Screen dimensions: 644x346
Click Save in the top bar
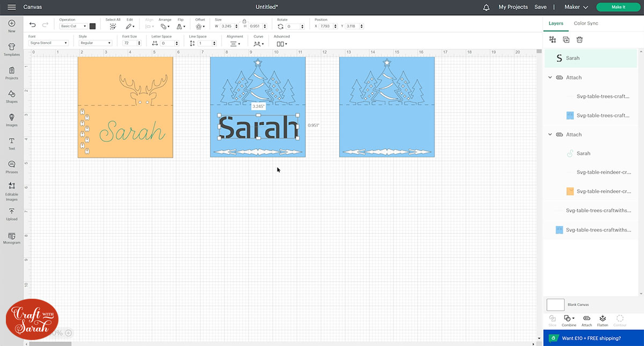point(540,7)
